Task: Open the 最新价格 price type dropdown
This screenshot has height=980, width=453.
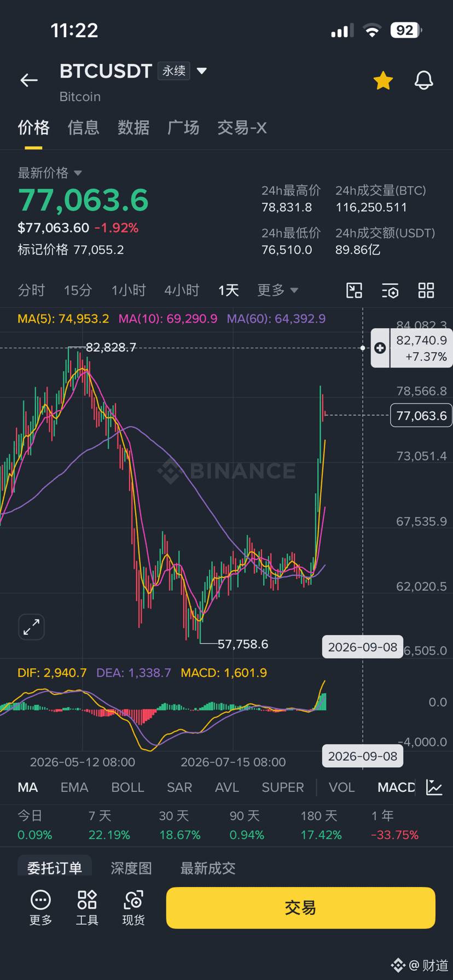Action: [x=78, y=173]
